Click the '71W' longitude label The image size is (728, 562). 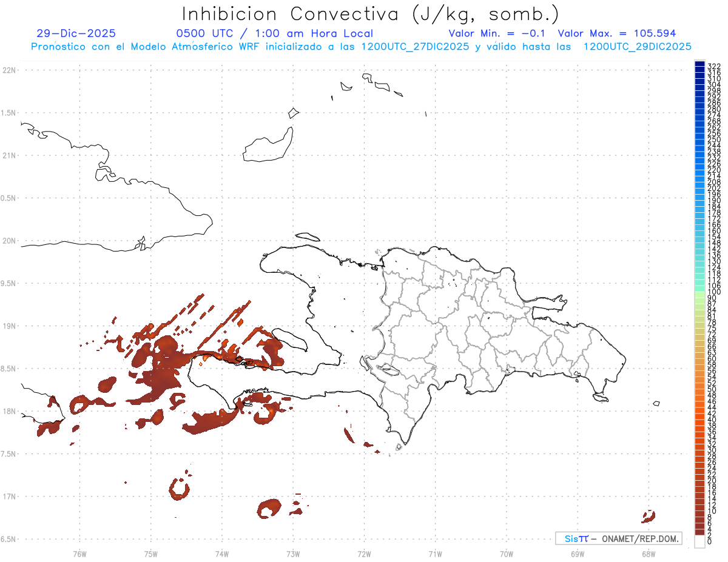(435, 554)
